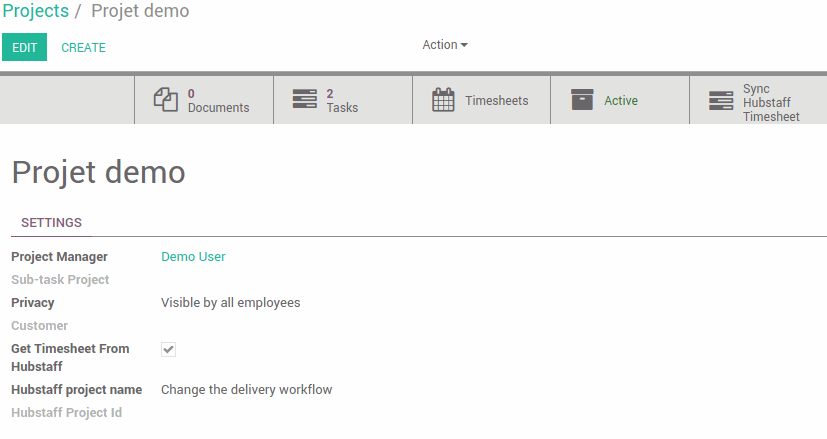Toggle the Active status of project

(x=620, y=100)
